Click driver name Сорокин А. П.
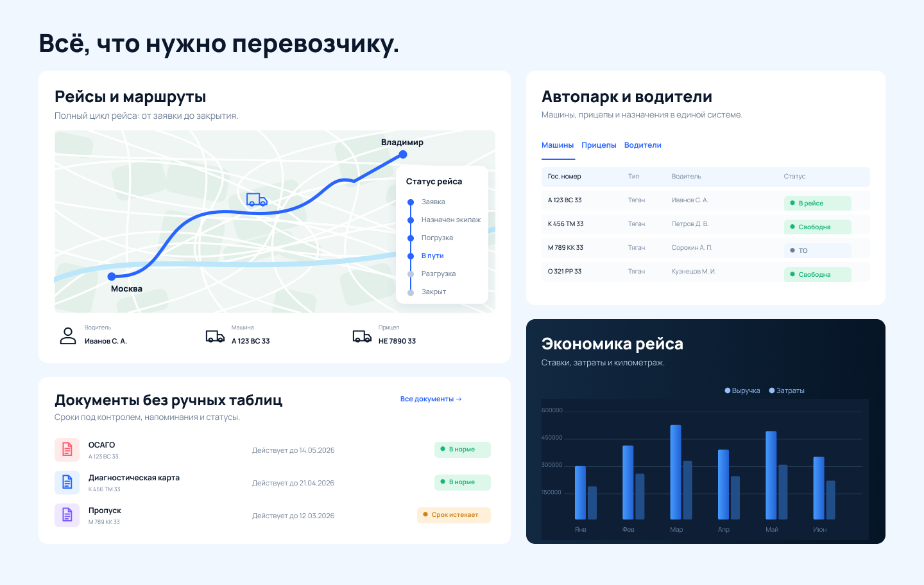The image size is (924, 585). pyautogui.click(x=692, y=248)
